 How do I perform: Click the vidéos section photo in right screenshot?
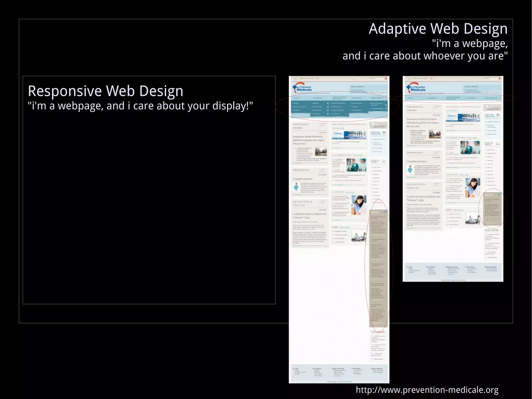pos(473,218)
